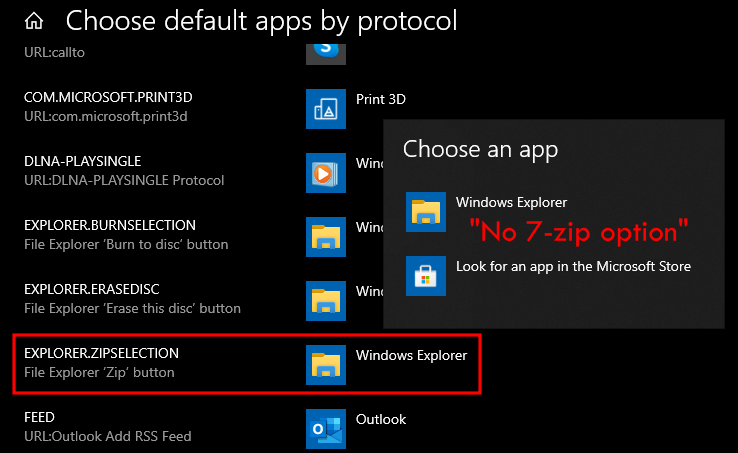Click the File Explorer icon for EXPLORER.BURNSELECTION

pos(326,236)
